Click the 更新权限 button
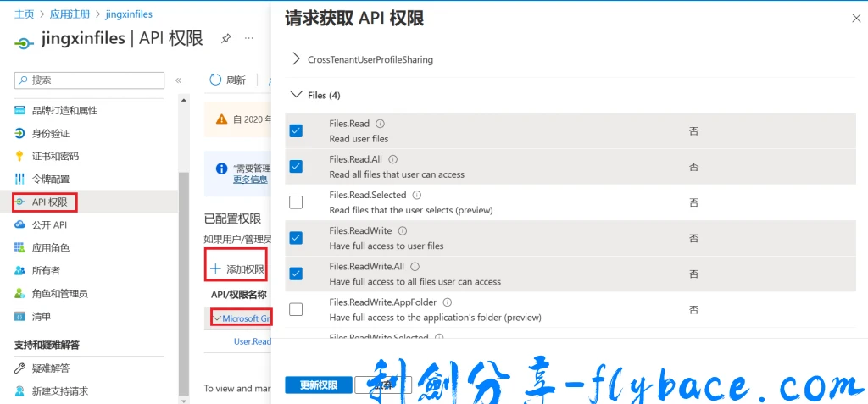868x404 pixels. click(319, 385)
